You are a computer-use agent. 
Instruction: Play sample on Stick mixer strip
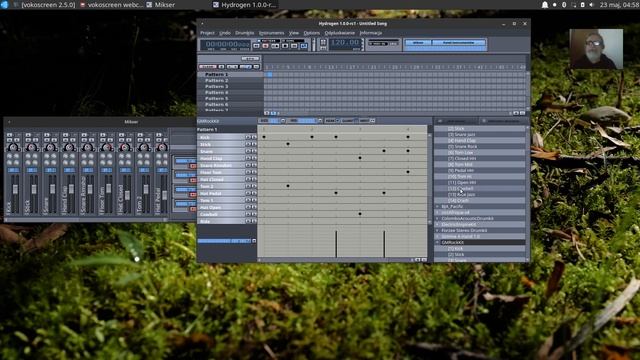(28, 135)
